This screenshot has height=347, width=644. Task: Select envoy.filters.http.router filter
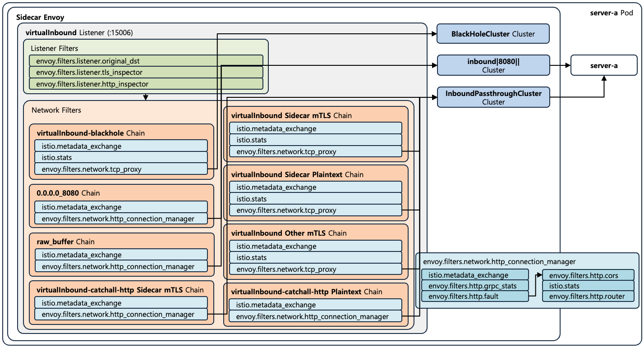(588, 297)
